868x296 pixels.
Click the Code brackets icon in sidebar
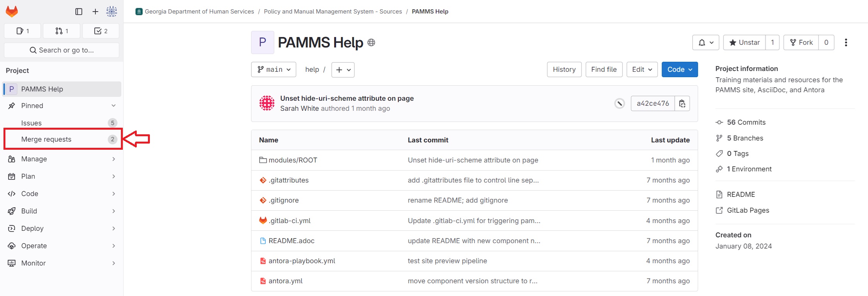pos(12,194)
